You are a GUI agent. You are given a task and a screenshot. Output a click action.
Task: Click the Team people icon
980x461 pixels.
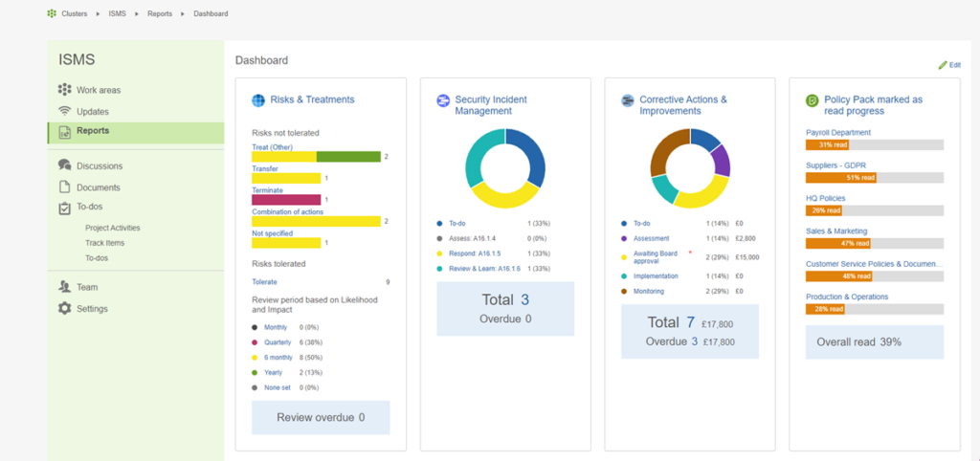[x=64, y=287]
